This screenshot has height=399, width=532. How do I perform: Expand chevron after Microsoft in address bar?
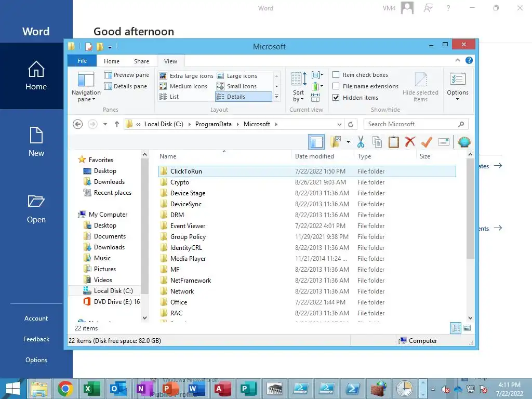276,125
